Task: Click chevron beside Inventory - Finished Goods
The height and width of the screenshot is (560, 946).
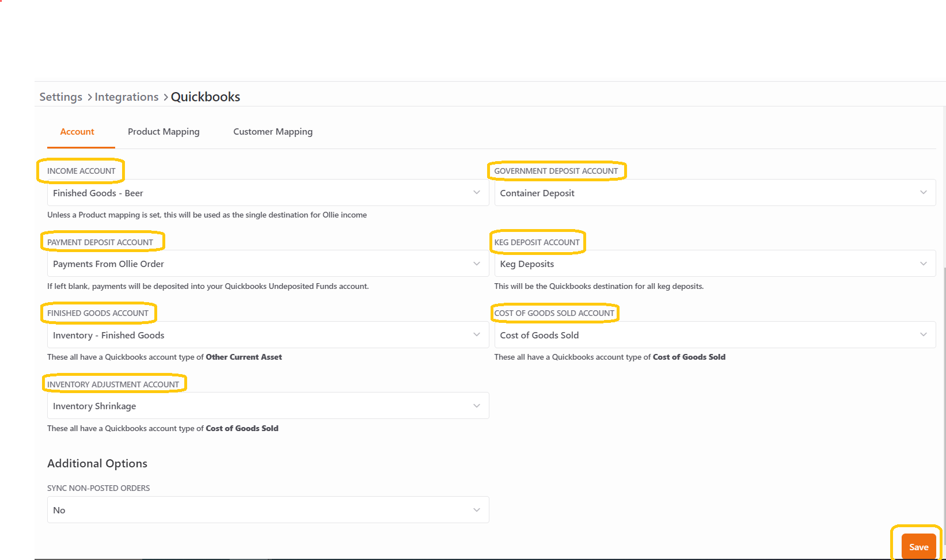Action: (477, 334)
